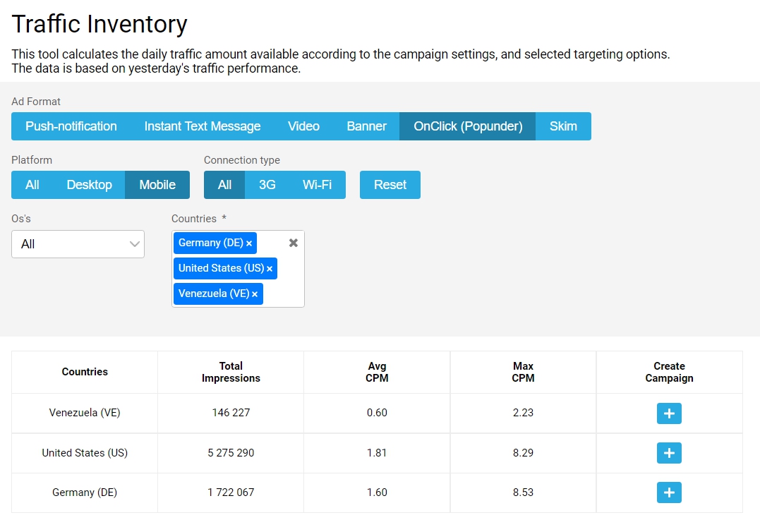Remove Germany (DE) tag from countries
The width and height of the screenshot is (760, 532).
click(249, 243)
